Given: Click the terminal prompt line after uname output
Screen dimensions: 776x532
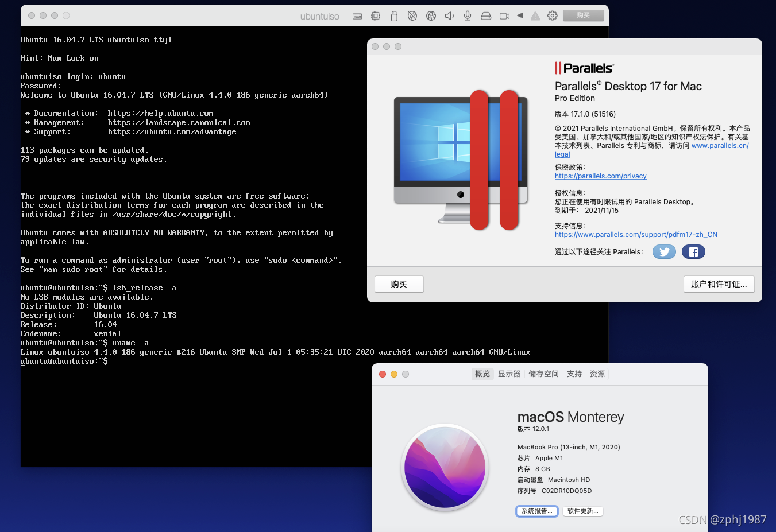Looking at the screenshot, I should coord(64,362).
